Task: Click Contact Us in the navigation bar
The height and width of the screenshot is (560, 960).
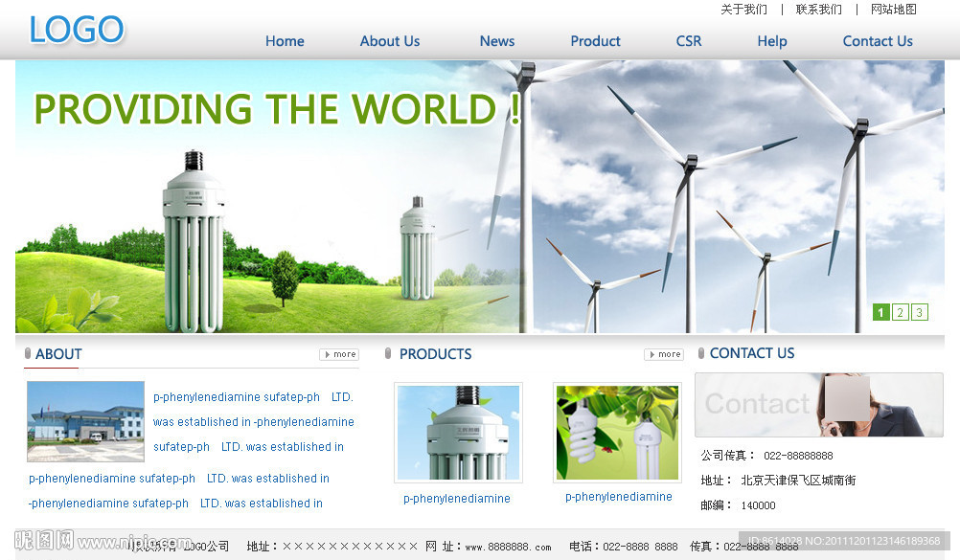Action: [877, 41]
